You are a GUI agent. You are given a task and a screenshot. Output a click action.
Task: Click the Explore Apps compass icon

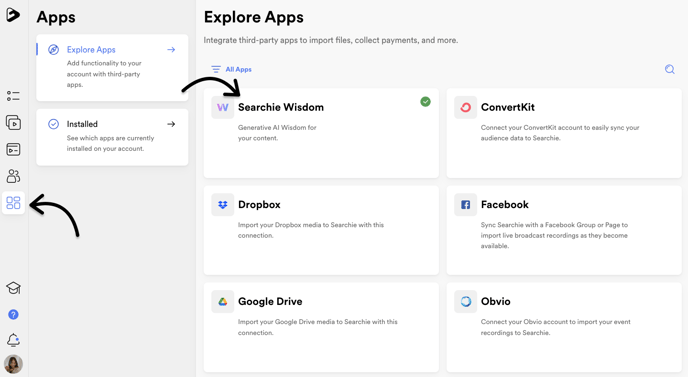(x=54, y=50)
